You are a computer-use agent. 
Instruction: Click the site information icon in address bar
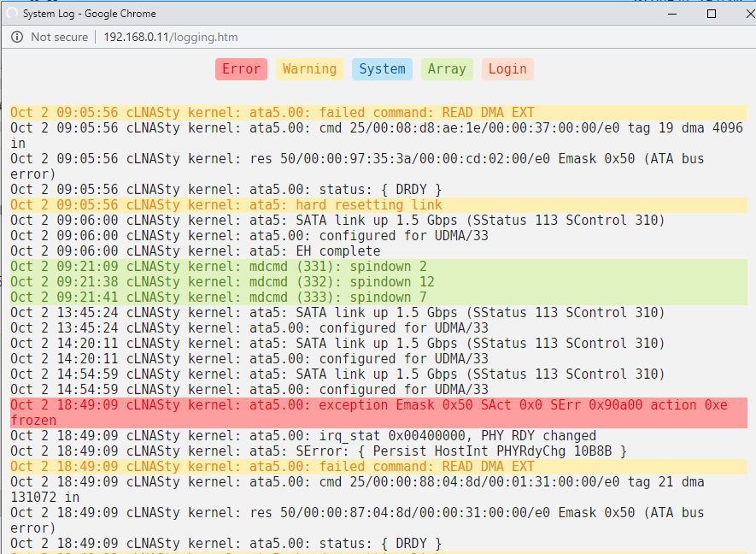pos(17,37)
